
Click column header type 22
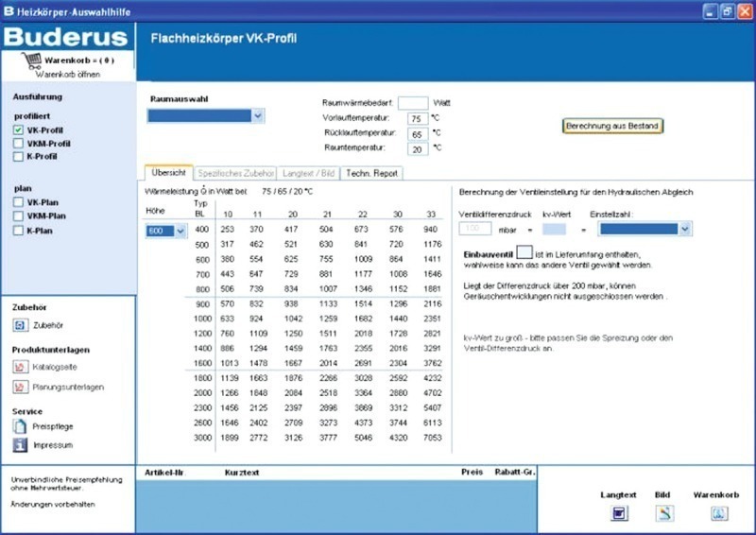[x=363, y=215]
